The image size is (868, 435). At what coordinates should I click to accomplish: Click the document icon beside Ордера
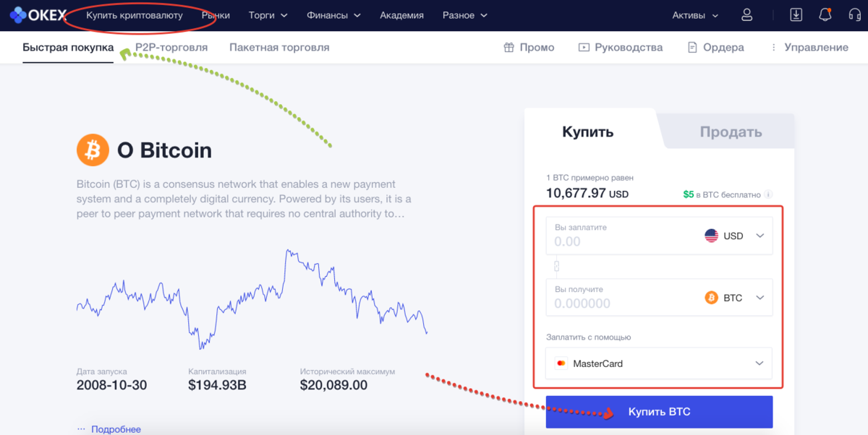[x=691, y=46]
